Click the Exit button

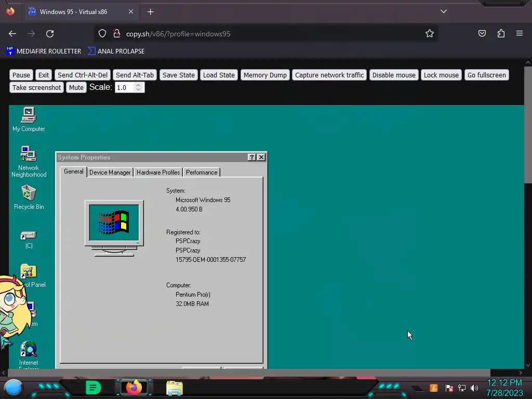(x=44, y=75)
